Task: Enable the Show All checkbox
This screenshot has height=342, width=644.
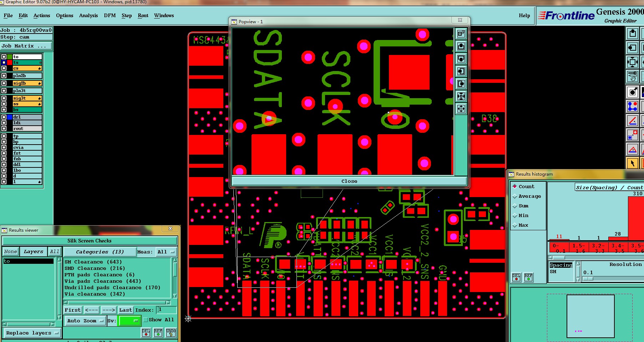Action: coord(145,320)
